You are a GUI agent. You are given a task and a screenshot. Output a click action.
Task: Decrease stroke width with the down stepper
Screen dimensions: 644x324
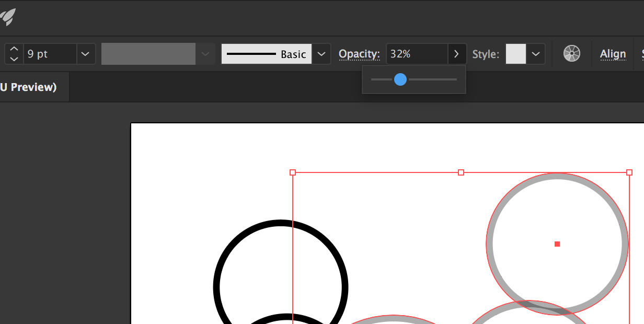[14, 59]
